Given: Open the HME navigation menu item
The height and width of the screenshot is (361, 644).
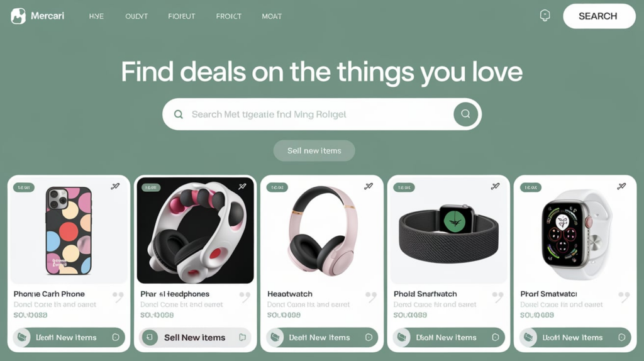Looking at the screenshot, I should point(96,16).
